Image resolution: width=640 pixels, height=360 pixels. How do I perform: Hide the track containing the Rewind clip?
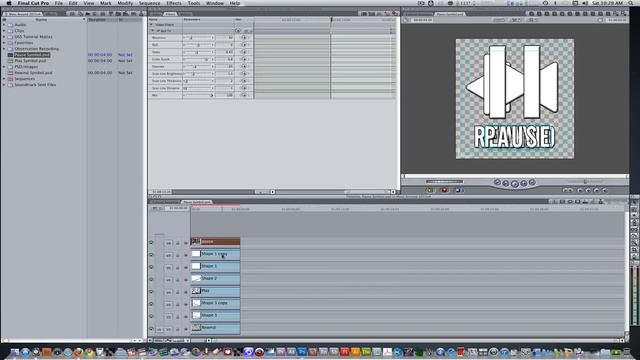151,329
